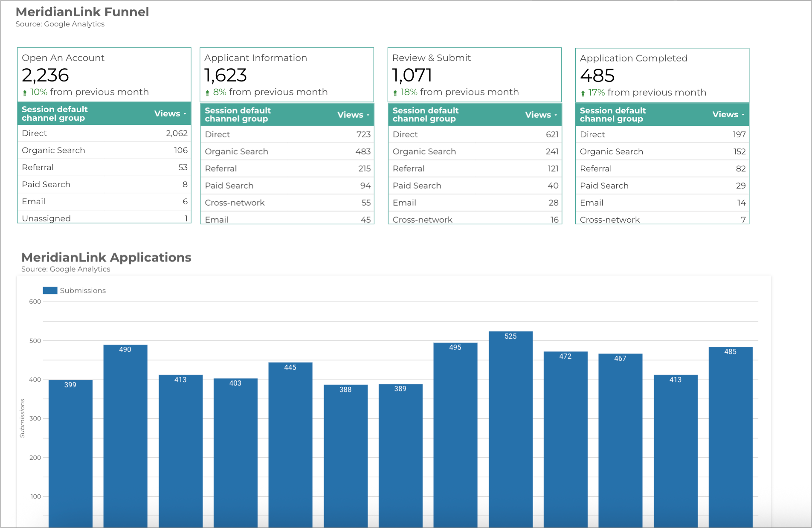Click the Paid Search row showing 94
The width and height of the screenshot is (812, 528).
pyautogui.click(x=287, y=186)
